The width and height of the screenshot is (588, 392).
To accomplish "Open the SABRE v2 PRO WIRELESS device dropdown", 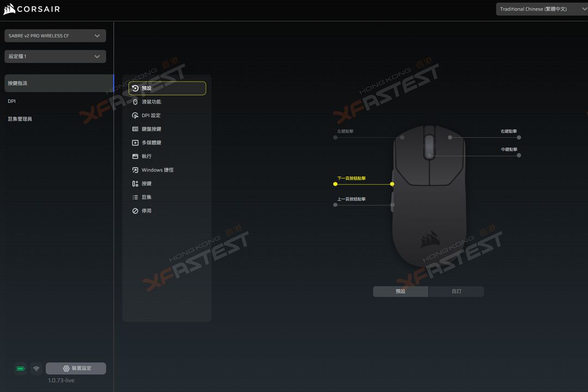I will click(x=55, y=36).
